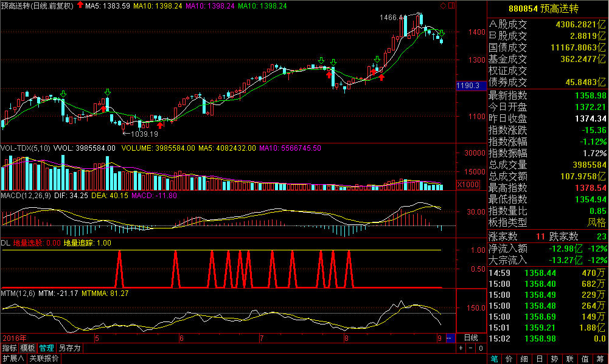Click the minus zoom-out button below the chart

[x=470, y=348]
